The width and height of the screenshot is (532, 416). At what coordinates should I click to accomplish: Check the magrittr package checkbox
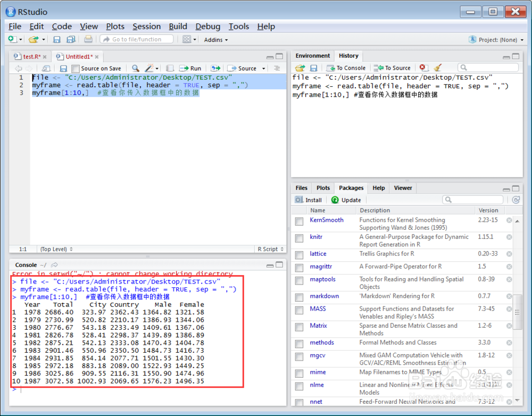(299, 268)
